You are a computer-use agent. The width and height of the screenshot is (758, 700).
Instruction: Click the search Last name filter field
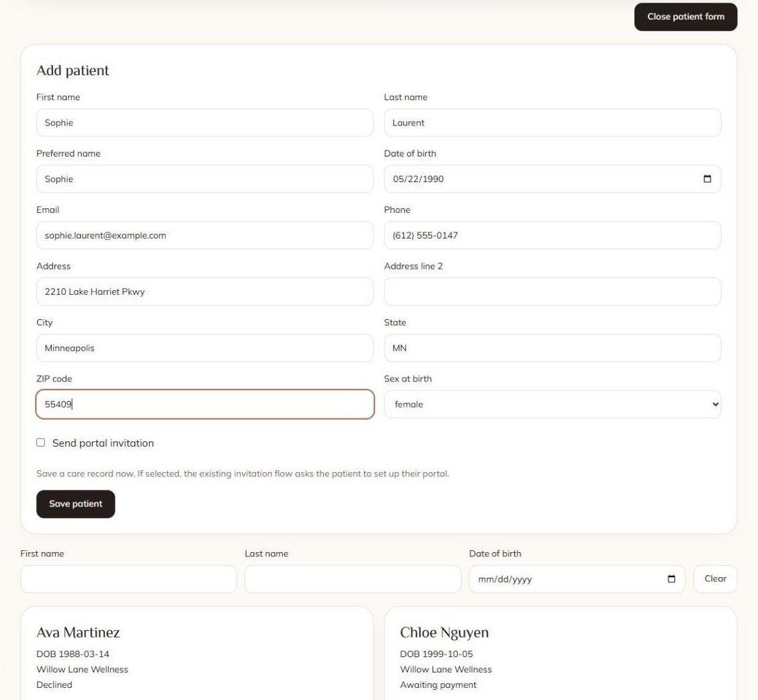352,578
